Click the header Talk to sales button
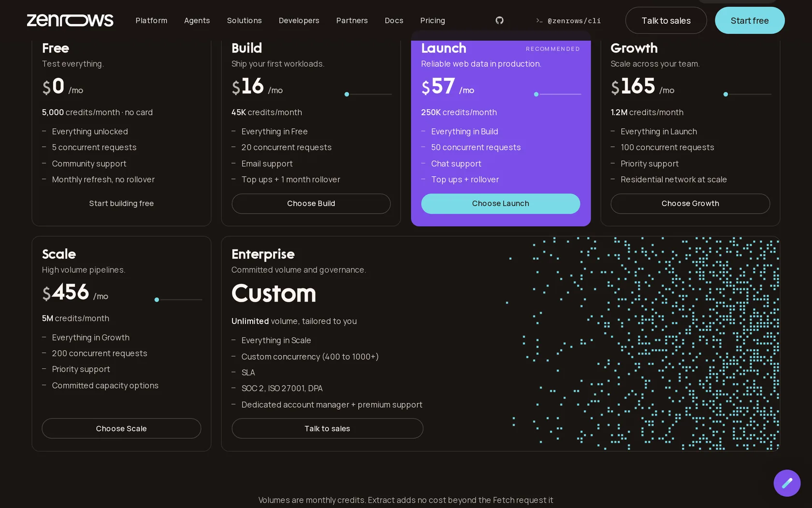This screenshot has width=812, height=508. pos(666,20)
